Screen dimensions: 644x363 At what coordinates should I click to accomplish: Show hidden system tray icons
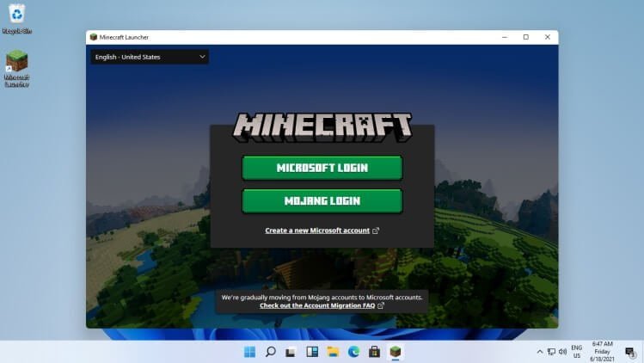click(540, 352)
